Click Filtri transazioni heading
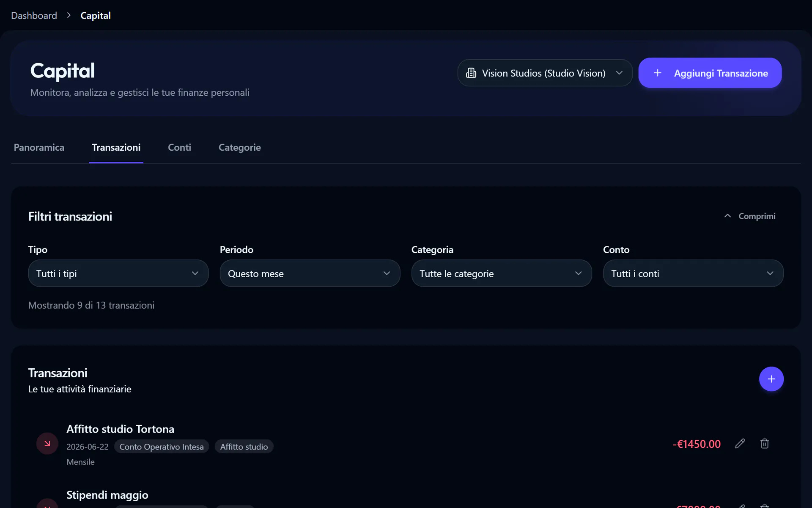Screen dimensions: 812x508 (70, 216)
